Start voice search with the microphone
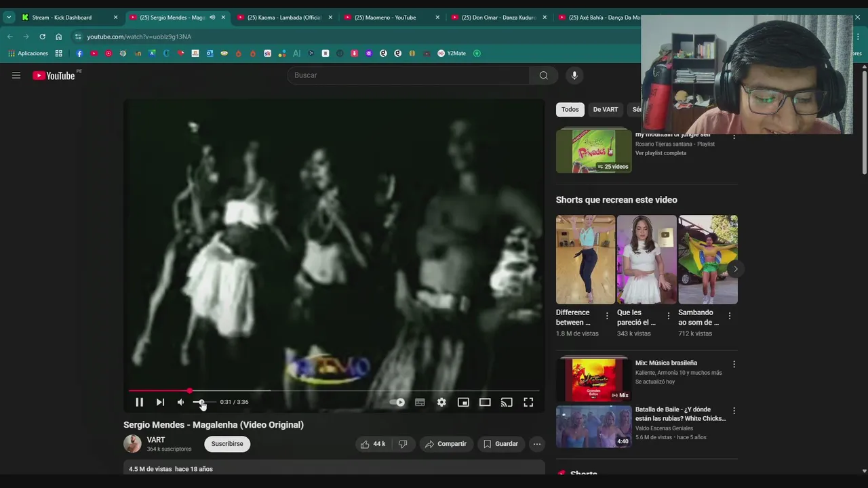This screenshot has width=868, height=488. pyautogui.click(x=574, y=75)
